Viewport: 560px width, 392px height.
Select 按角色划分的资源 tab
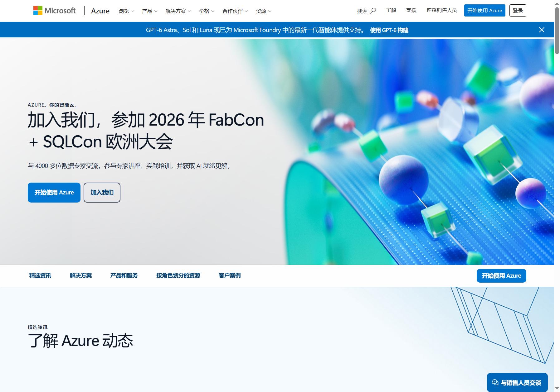coord(178,275)
